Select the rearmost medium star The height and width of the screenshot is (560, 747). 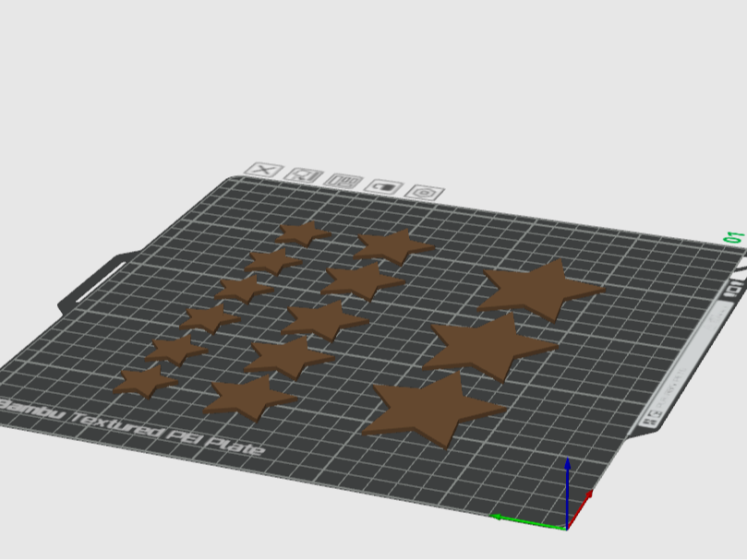click(394, 246)
